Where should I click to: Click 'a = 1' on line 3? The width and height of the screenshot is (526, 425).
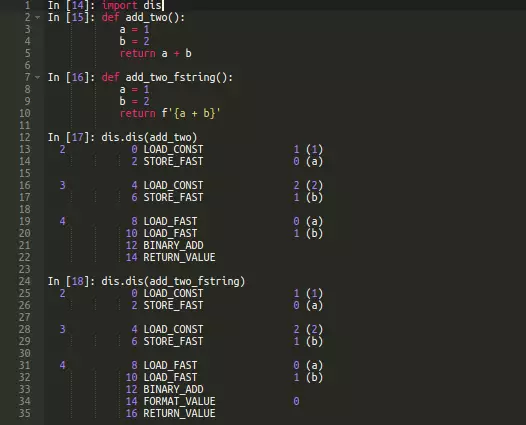(135, 30)
